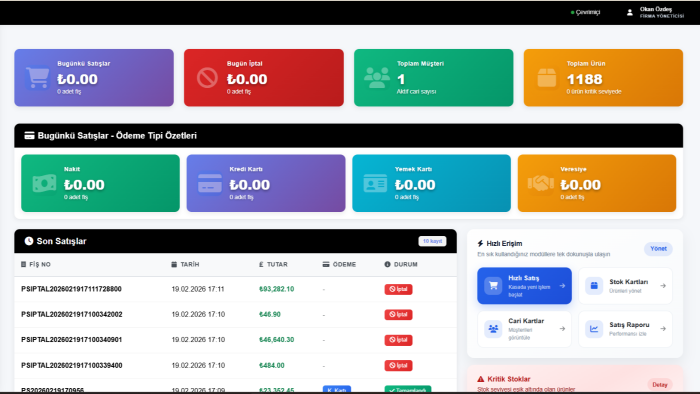Click the clock icon next to Son Satışlar
This screenshot has height=394, width=700.
pos(29,241)
